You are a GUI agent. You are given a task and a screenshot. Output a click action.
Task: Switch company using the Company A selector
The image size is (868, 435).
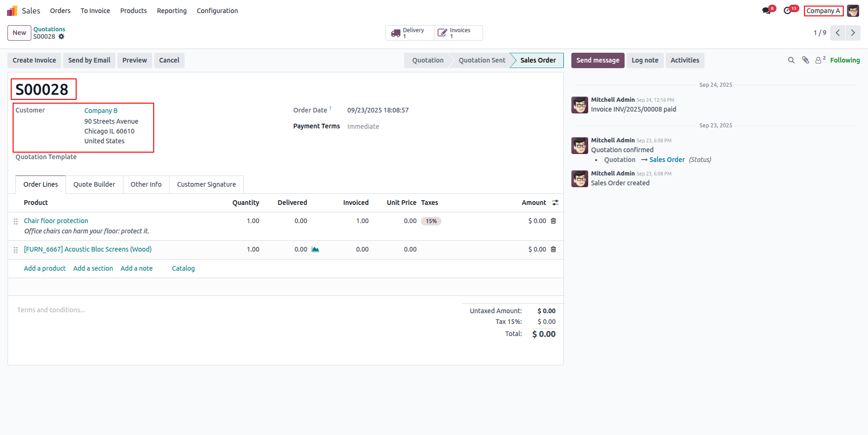823,10
